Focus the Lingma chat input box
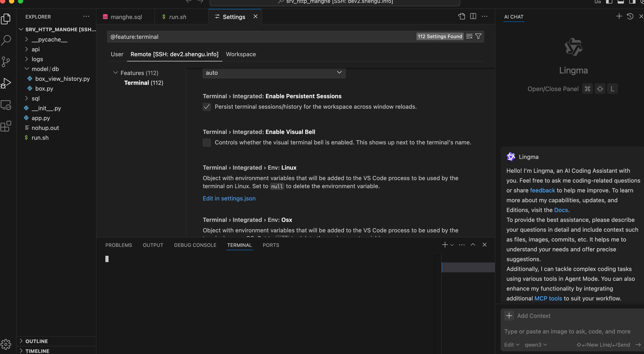The image size is (644, 354). (567, 331)
